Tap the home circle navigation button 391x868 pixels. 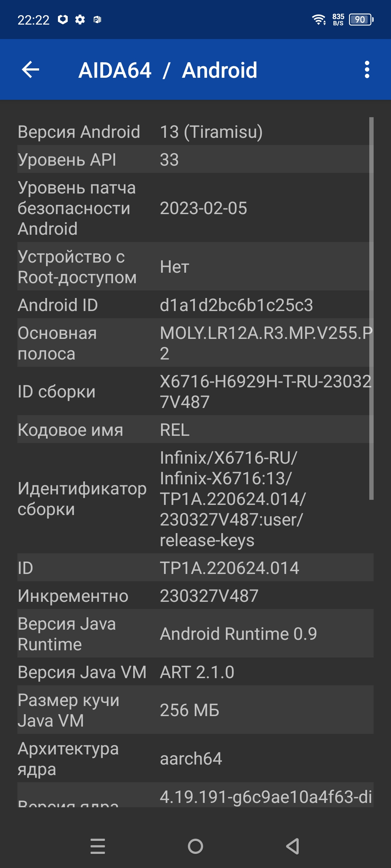tap(195, 846)
